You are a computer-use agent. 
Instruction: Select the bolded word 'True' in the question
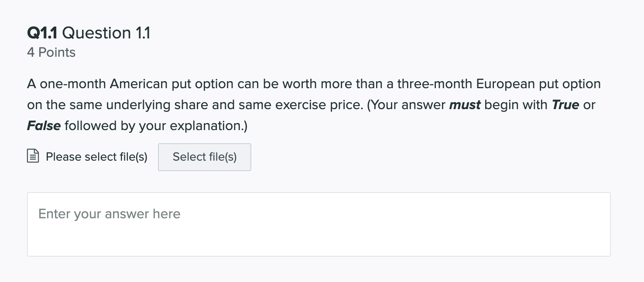pyautogui.click(x=565, y=104)
